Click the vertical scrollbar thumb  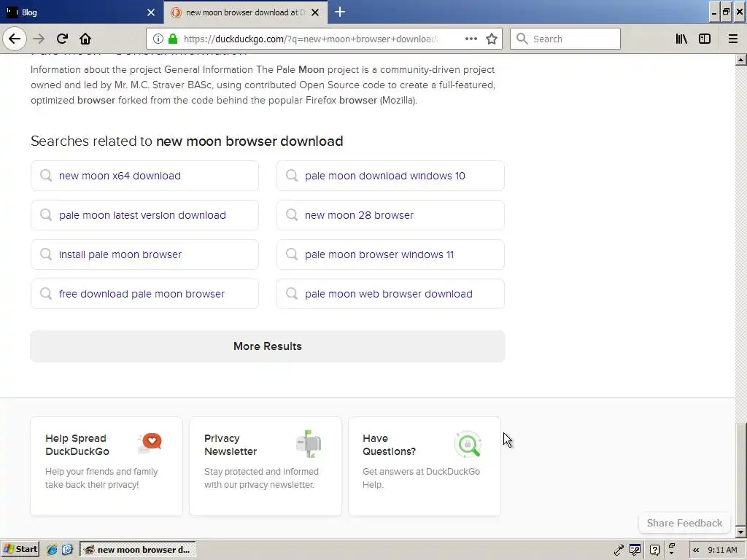pyautogui.click(x=741, y=474)
